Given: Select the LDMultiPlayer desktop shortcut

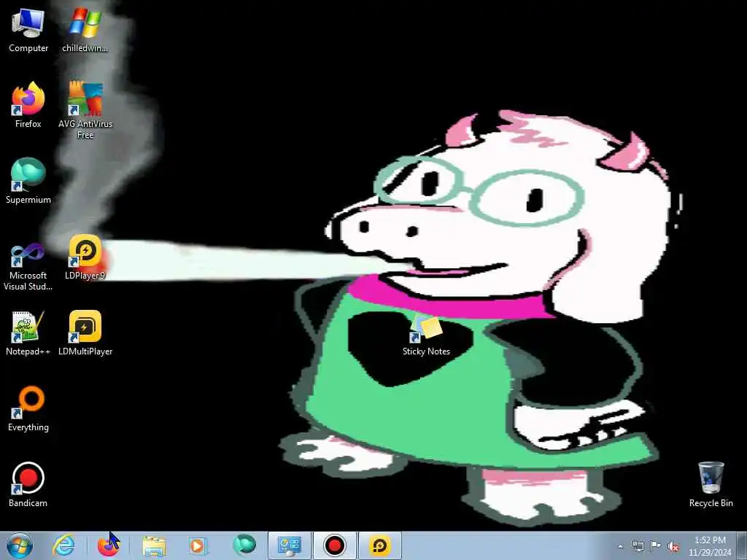Looking at the screenshot, I should [x=85, y=333].
